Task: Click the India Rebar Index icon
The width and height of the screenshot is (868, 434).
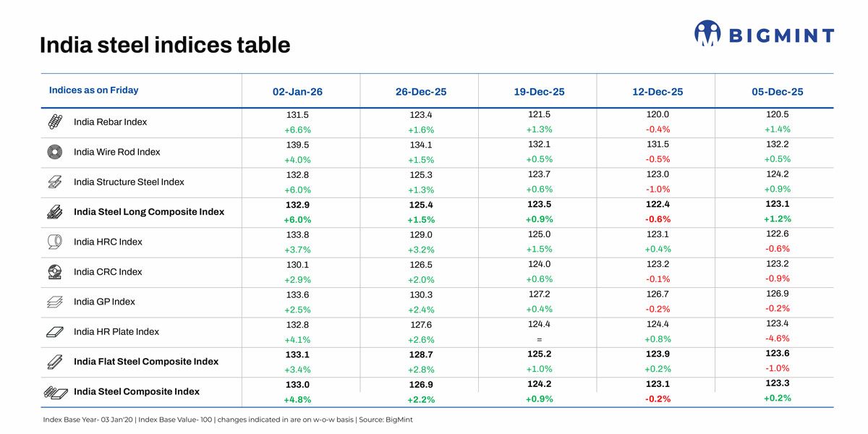Action: point(54,122)
